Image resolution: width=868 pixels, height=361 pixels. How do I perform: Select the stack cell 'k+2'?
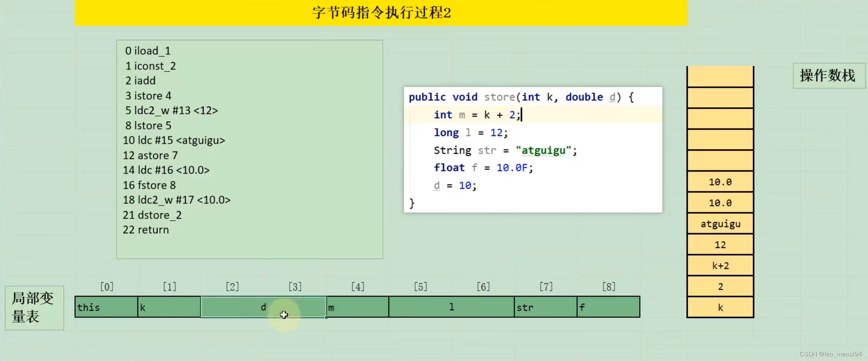click(x=720, y=266)
